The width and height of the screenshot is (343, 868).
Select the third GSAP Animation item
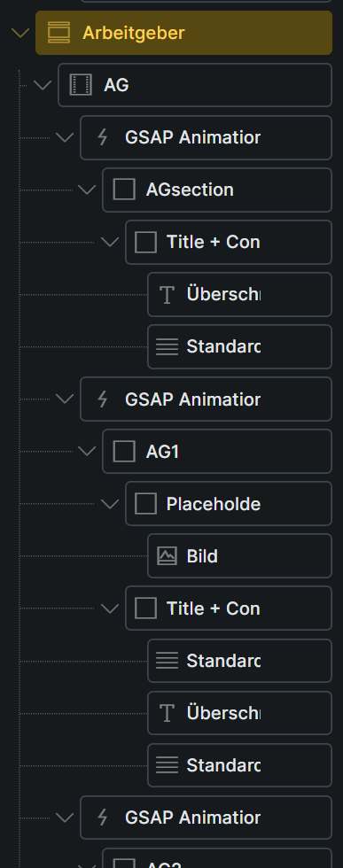[207, 818]
